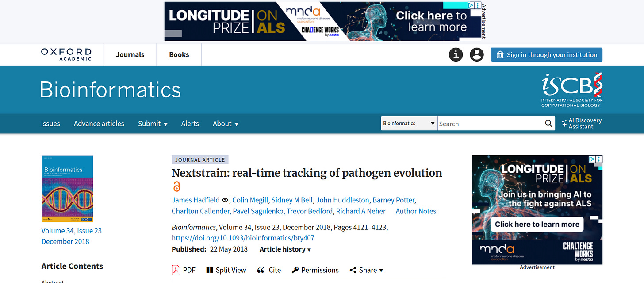Open the Volume 34, Issue 23 link
Image resolution: width=644 pixels, height=283 pixels.
(x=72, y=231)
